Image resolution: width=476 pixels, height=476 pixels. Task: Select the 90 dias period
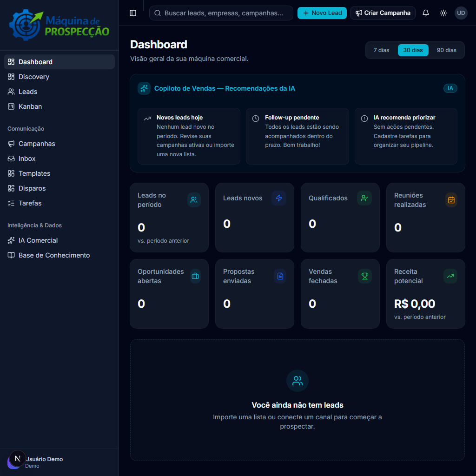[x=446, y=50]
